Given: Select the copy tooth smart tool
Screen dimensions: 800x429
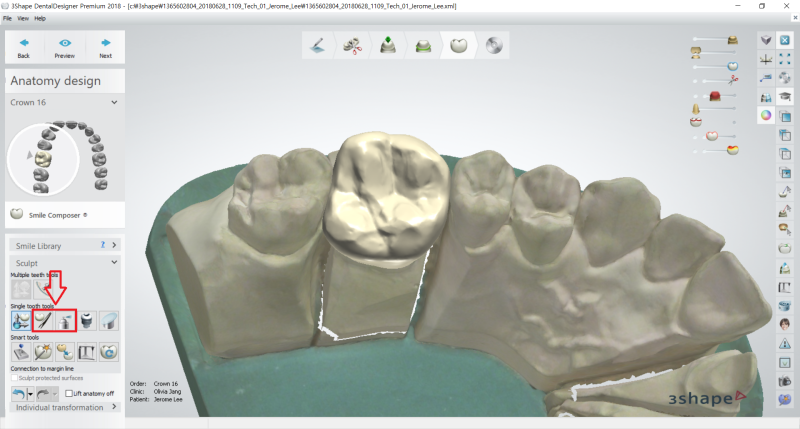Looking at the screenshot, I should coord(65,352).
